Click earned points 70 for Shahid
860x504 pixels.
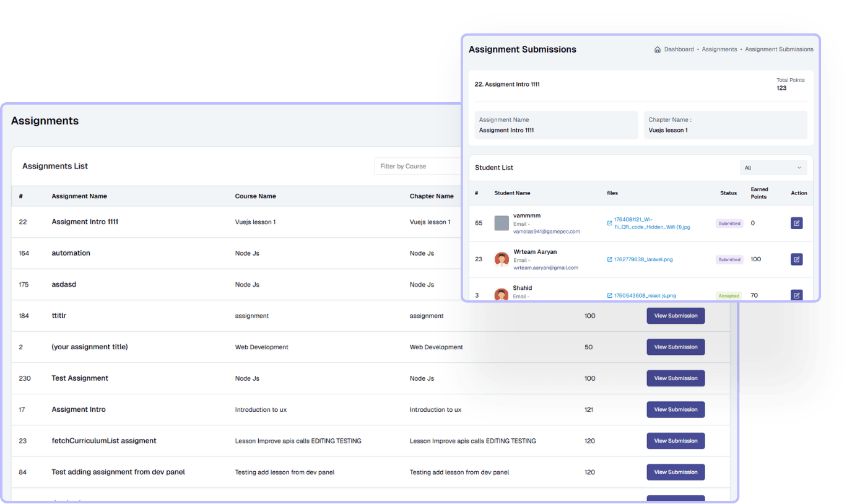tap(754, 295)
